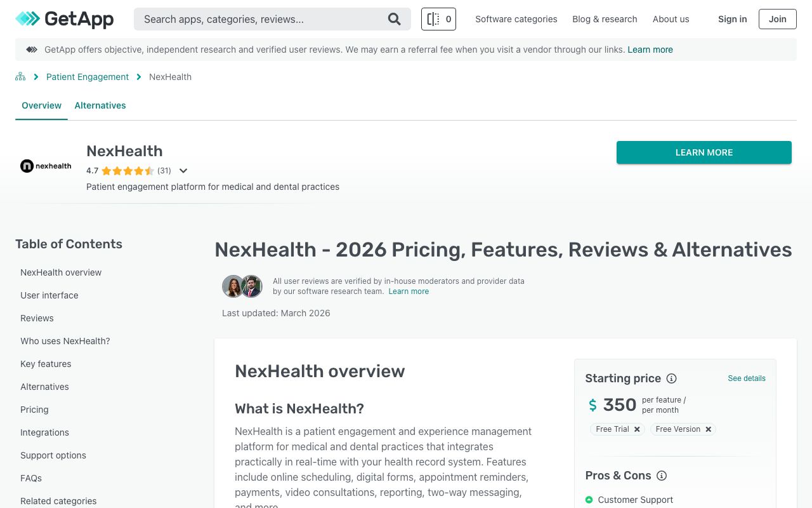Click the star rating icons

coord(128,171)
